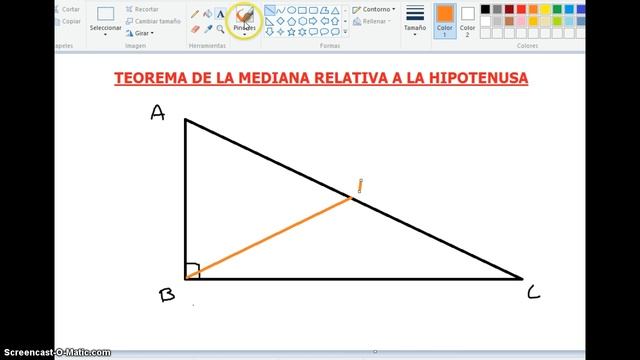
Task: Select the Pencil tool
Action: (x=195, y=14)
